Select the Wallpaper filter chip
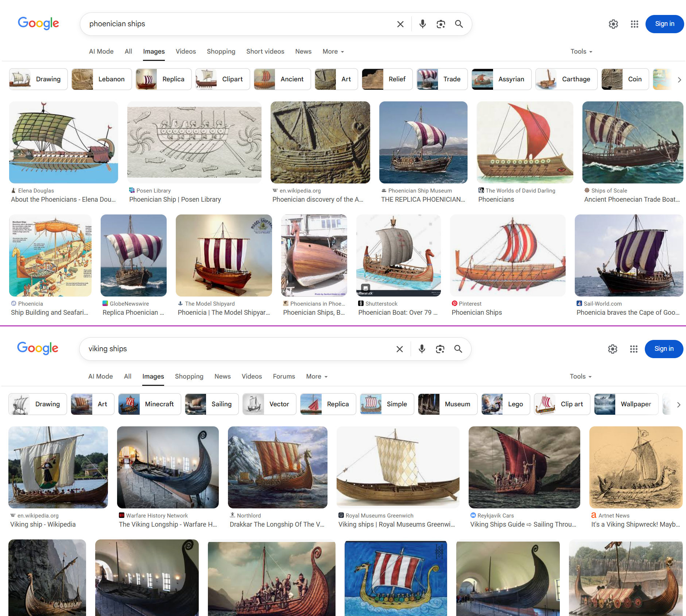The image size is (686, 616). [626, 404]
